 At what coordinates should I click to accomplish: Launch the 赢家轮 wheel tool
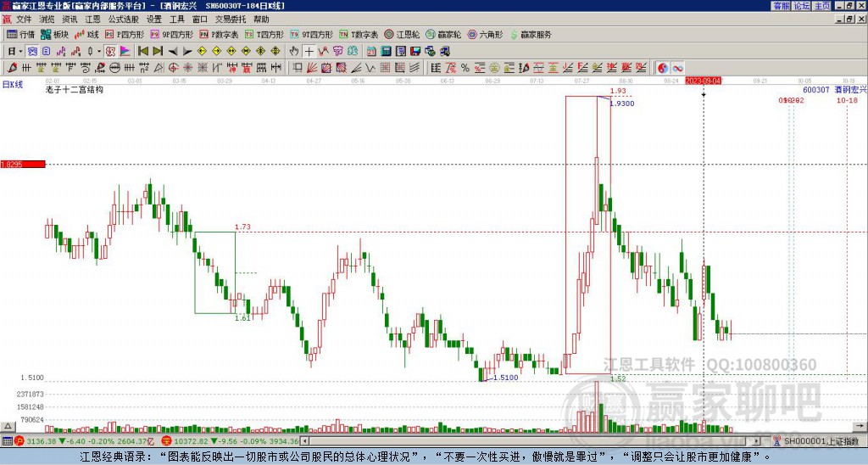click(443, 34)
